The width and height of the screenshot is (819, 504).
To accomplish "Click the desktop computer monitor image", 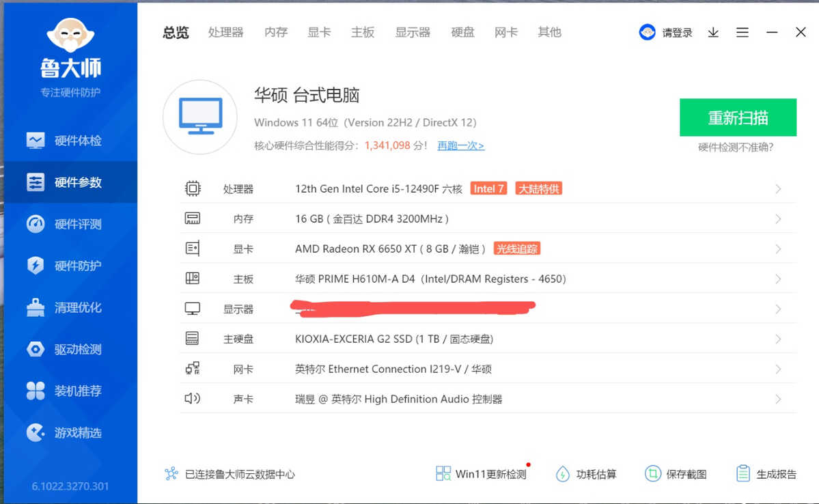I will (x=200, y=117).
